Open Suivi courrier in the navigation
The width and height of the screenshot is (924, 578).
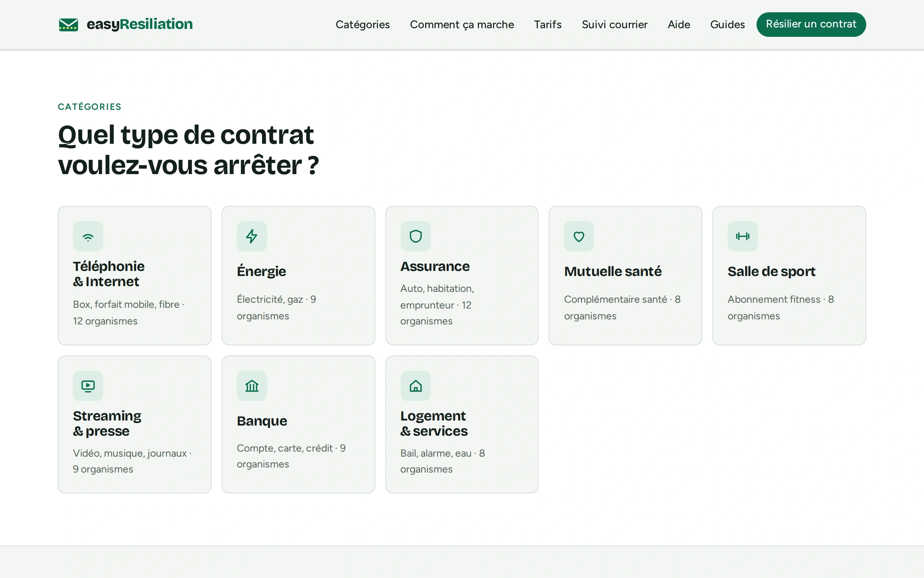pos(614,25)
